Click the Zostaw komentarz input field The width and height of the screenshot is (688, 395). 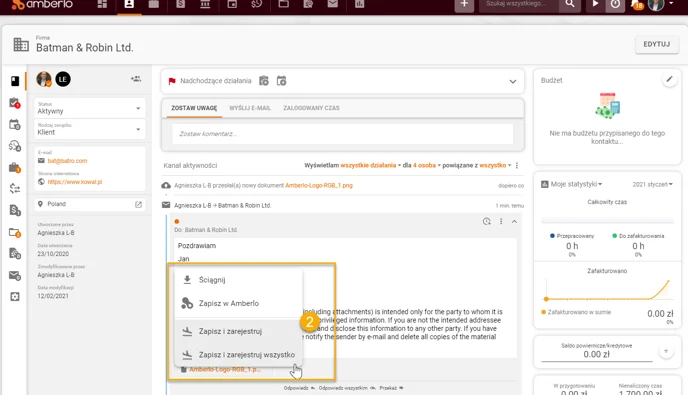[x=342, y=134]
